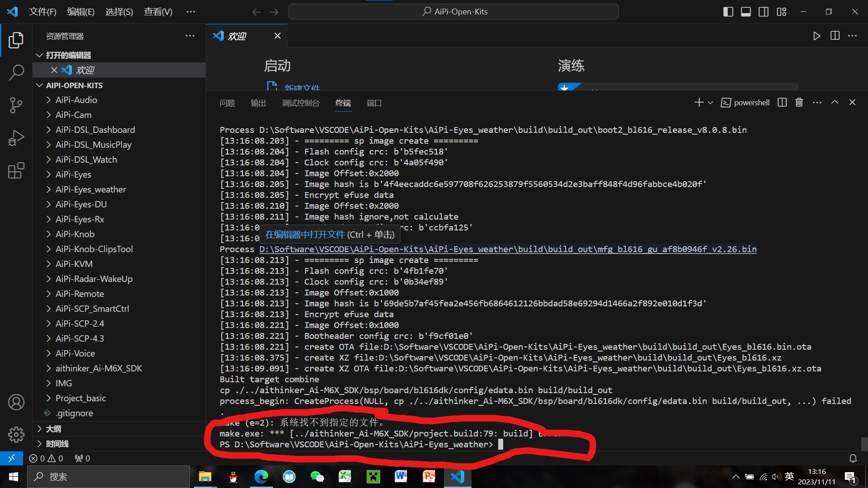
Task: Open new terminal profile dropdown arrow
Action: [710, 103]
